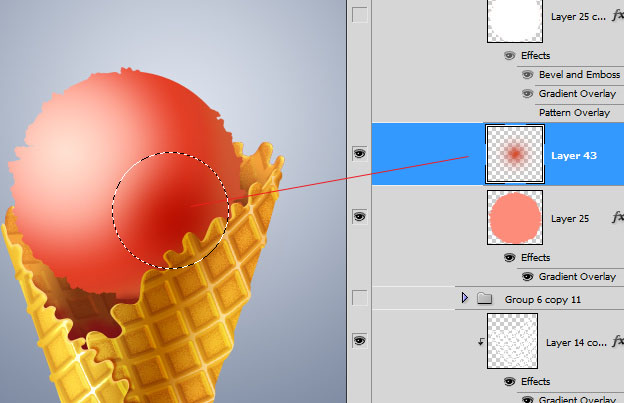Click the Group 6 copy 11 folder icon
The height and width of the screenshot is (403, 624).
click(x=485, y=298)
